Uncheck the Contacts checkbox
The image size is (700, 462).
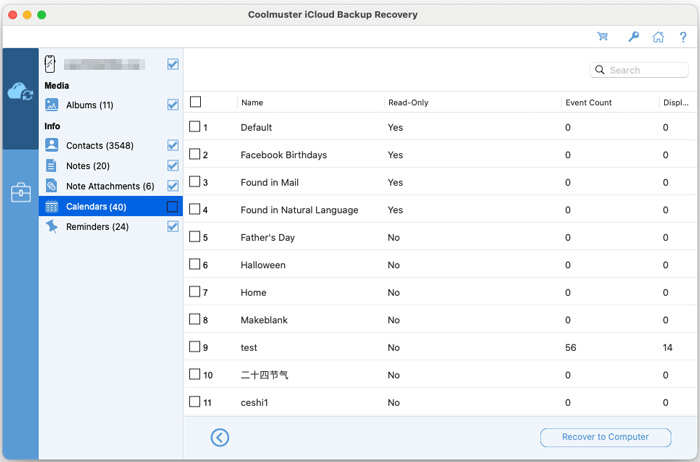[173, 146]
